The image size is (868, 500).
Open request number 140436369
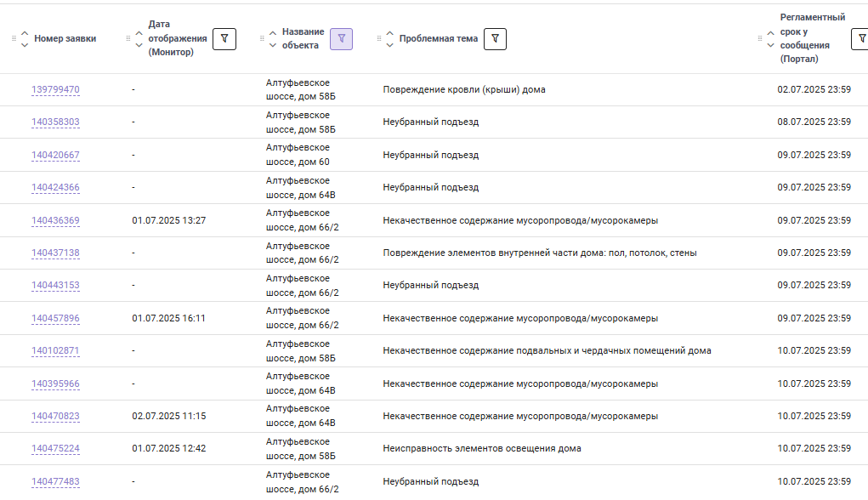55,220
